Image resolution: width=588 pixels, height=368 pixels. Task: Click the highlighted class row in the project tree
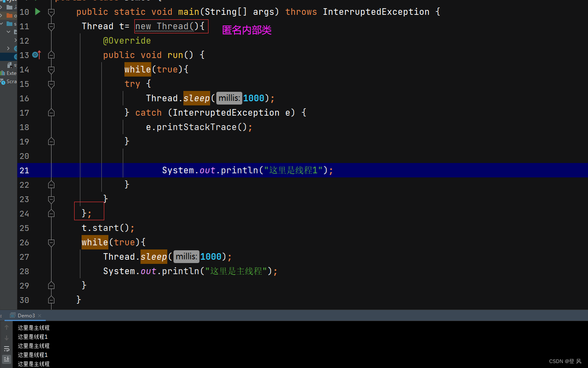point(9,57)
